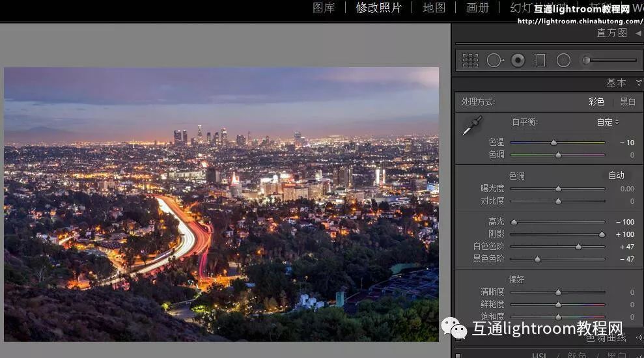
Task: Expand the 直方图 panel triangle
Action: coord(638,33)
